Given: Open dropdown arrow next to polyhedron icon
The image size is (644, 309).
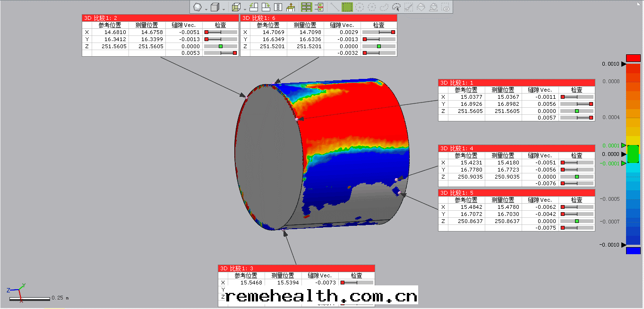Looking at the screenshot, I should [206, 9].
